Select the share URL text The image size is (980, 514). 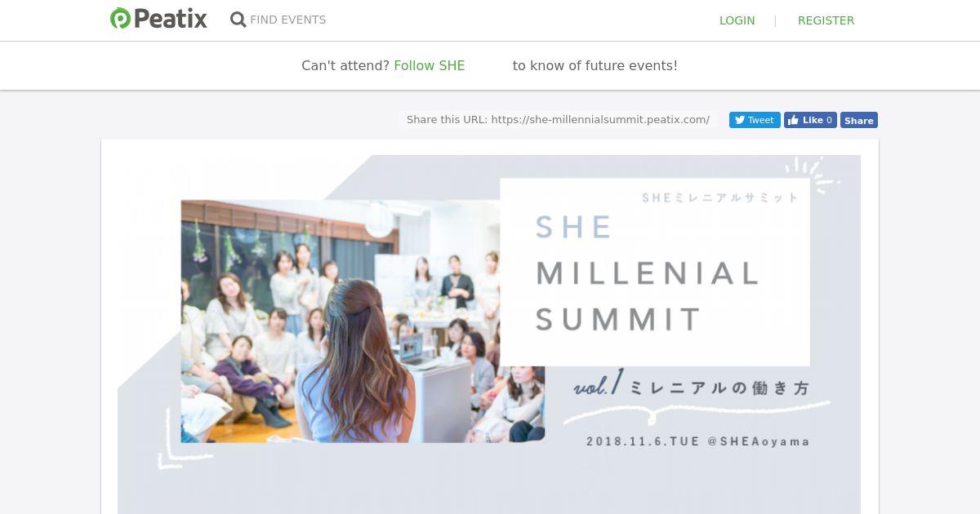click(558, 120)
